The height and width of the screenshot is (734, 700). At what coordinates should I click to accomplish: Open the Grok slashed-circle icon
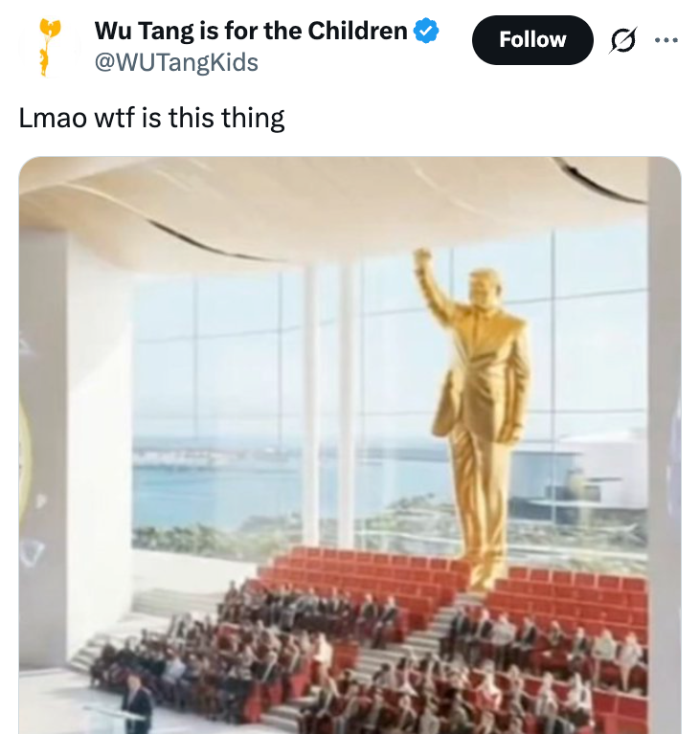point(623,40)
